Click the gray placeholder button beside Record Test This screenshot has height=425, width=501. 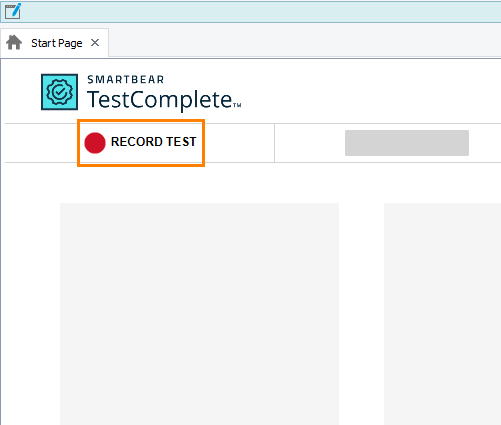(407, 143)
